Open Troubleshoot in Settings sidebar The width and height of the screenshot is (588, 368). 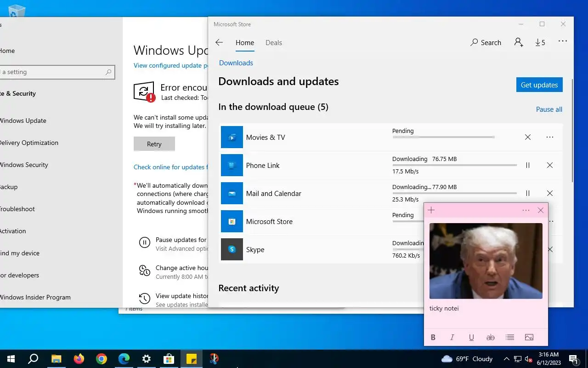pyautogui.click(x=17, y=209)
